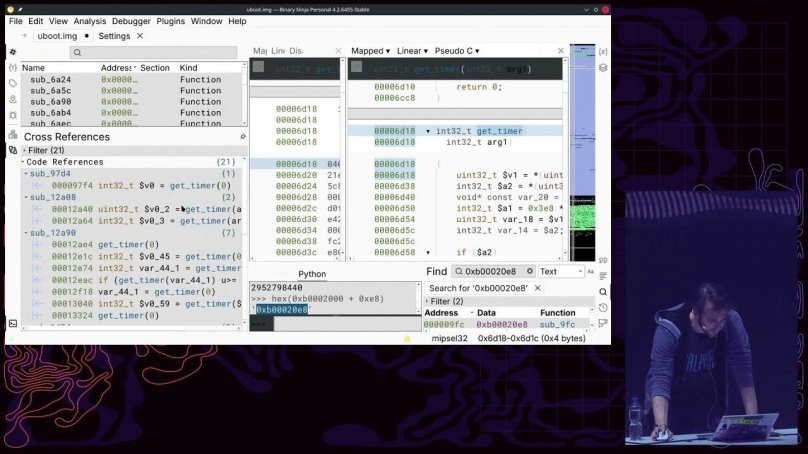808x454 pixels.
Task: Open the Text search type dropdown
Action: [x=561, y=271]
